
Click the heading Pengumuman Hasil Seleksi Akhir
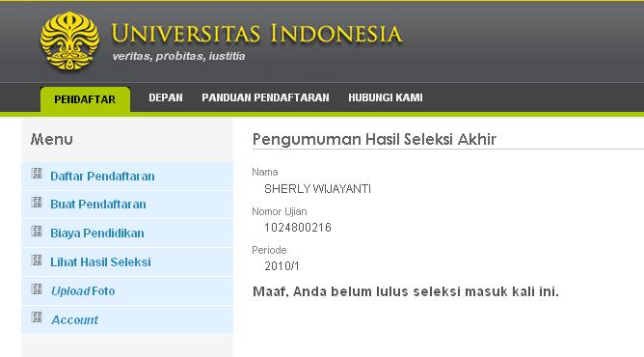[374, 139]
